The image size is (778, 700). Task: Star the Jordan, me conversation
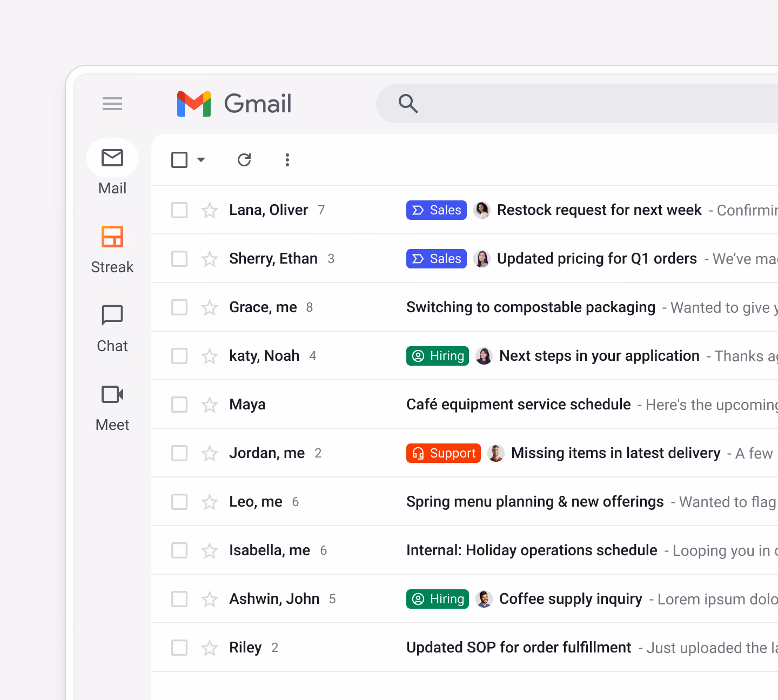[210, 453]
